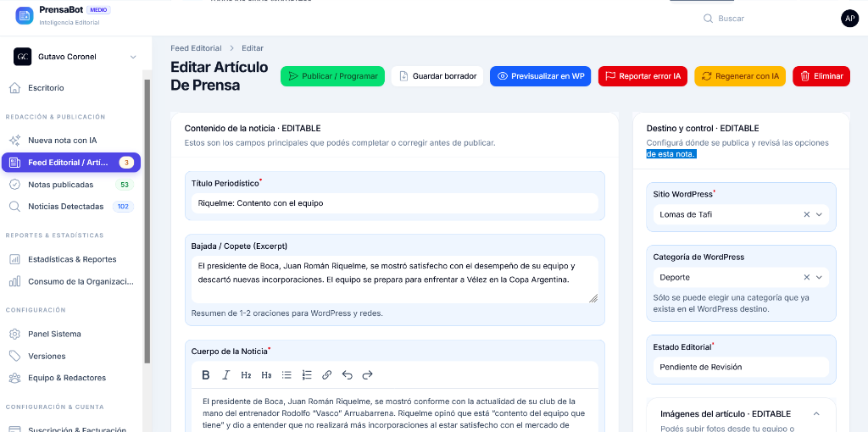Viewport: 868px width, 432px height.
Task: Undo last edit in body editor
Action: pos(347,375)
